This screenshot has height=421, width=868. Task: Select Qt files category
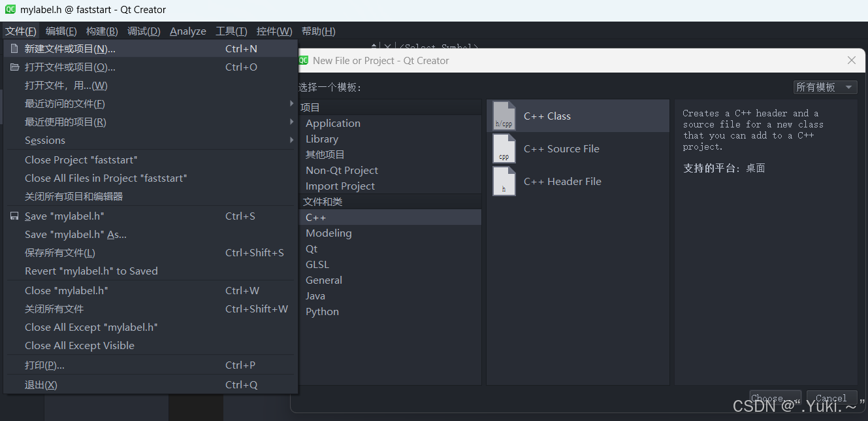point(391,248)
